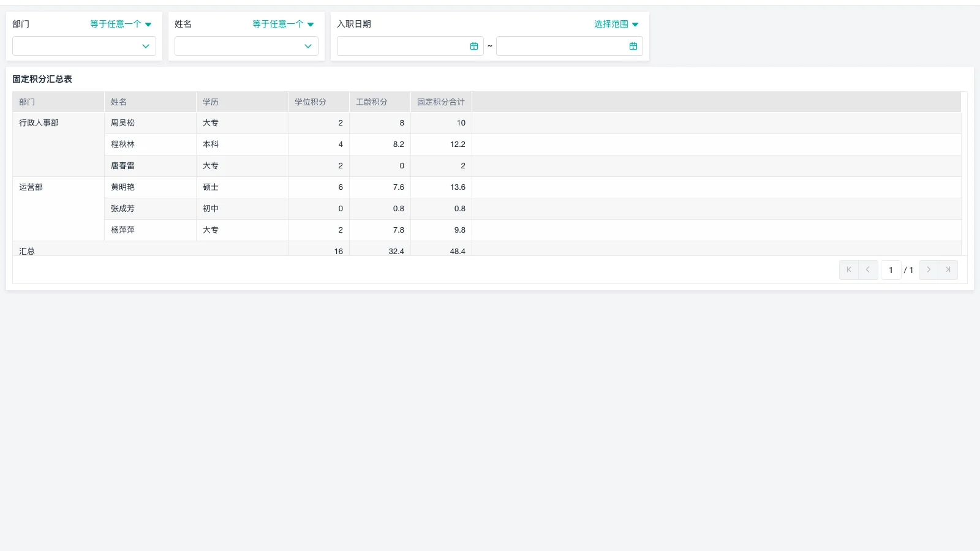Open the 姓名 filter condition dropdown
This screenshot has width=980, height=551.
coord(283,24)
